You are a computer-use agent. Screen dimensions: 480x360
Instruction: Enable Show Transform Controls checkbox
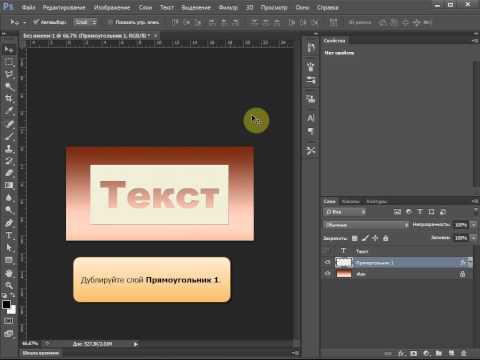(x=110, y=22)
